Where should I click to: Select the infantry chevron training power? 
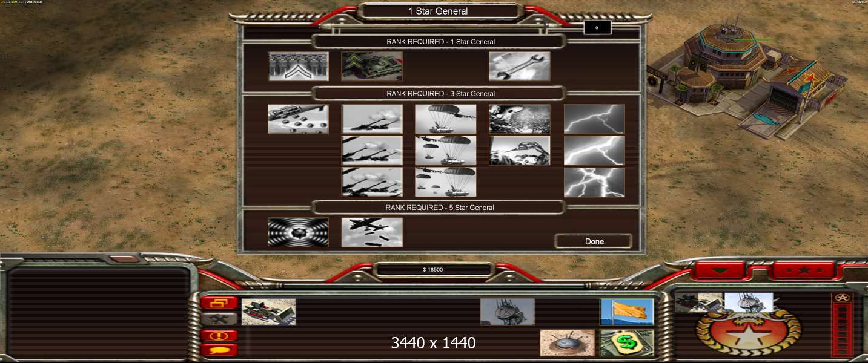299,67
